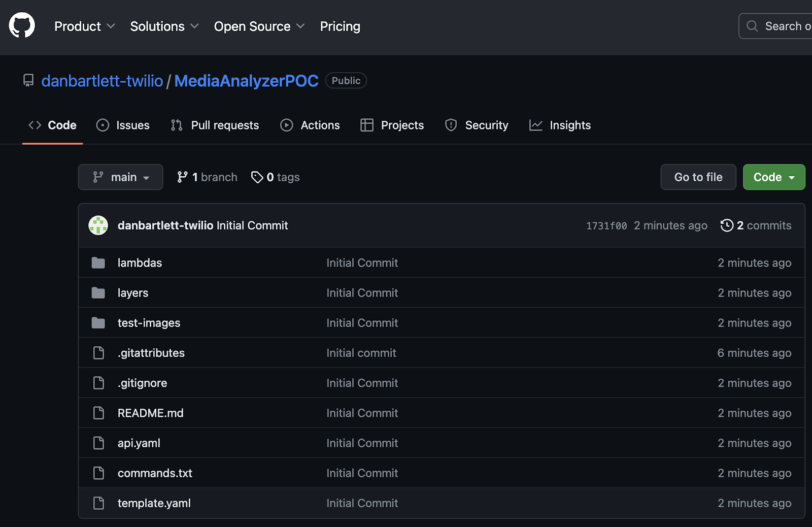This screenshot has width=812, height=527.
Task: Click the 6 minutes ago timestamp
Action: 754,353
